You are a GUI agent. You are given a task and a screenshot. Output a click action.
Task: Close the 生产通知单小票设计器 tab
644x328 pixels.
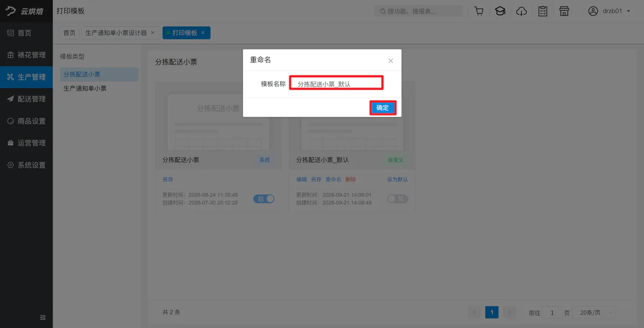152,33
